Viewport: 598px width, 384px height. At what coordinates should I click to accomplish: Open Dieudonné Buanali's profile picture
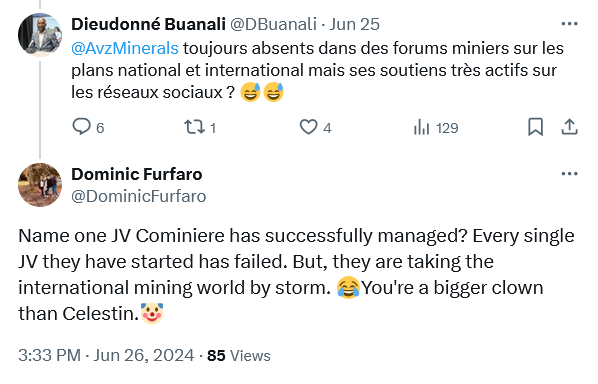(x=40, y=35)
